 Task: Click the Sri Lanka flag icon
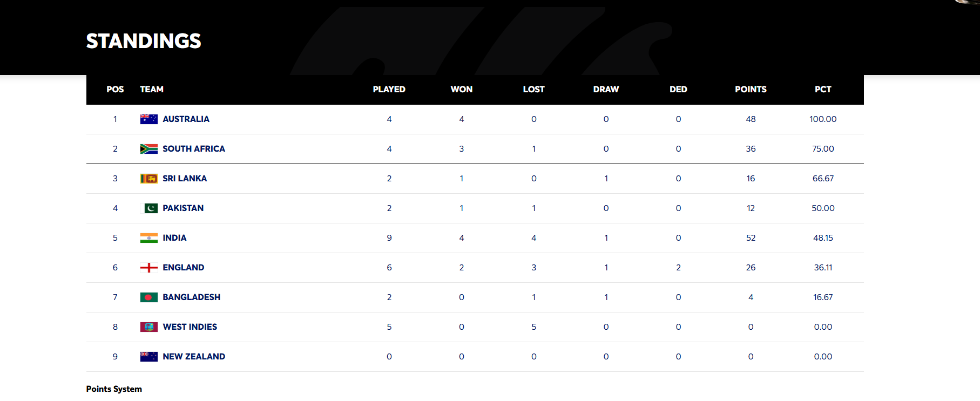(x=148, y=179)
